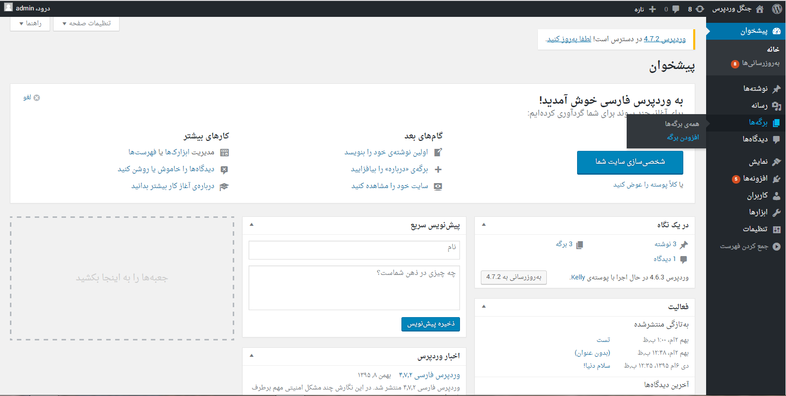The width and height of the screenshot is (786, 396).
Task: Focus the 'چه چیزی در ذهن شماست؟' text area
Action: click(354, 288)
